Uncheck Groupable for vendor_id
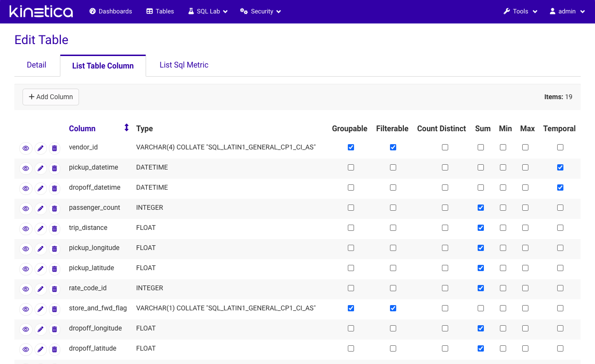The width and height of the screenshot is (595, 364). 351,148
